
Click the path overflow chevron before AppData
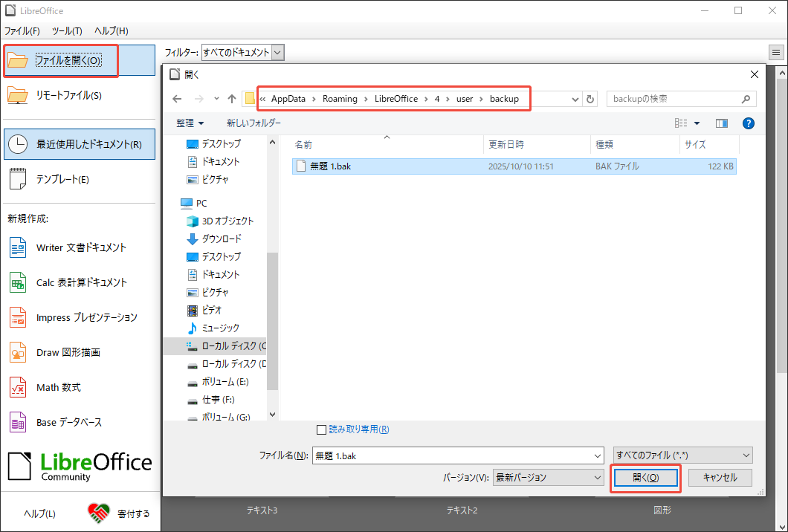263,99
